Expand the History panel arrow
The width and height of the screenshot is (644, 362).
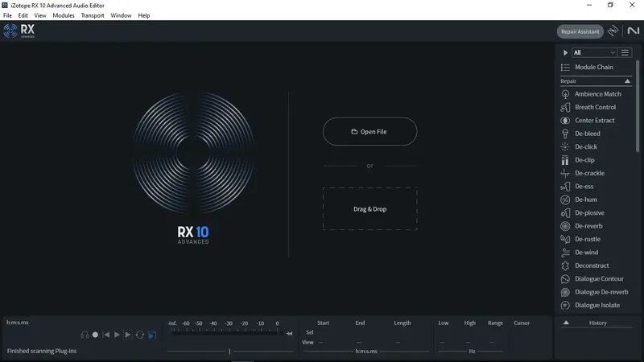point(566,323)
